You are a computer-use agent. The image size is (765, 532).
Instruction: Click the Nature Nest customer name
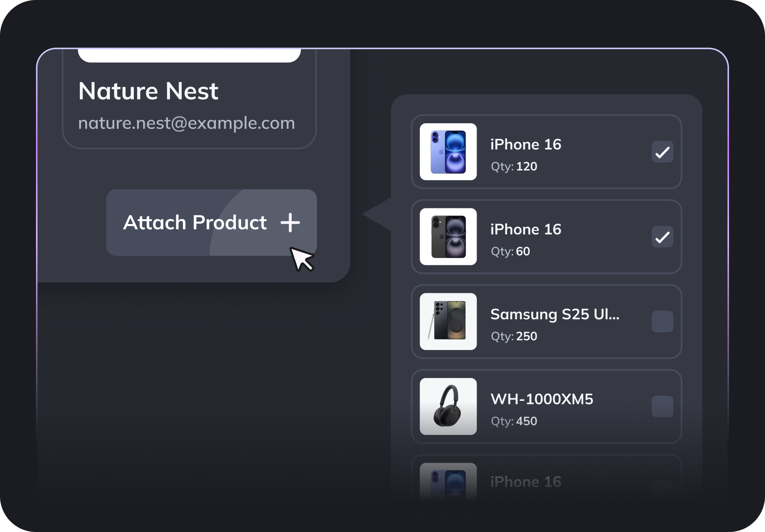click(x=148, y=91)
